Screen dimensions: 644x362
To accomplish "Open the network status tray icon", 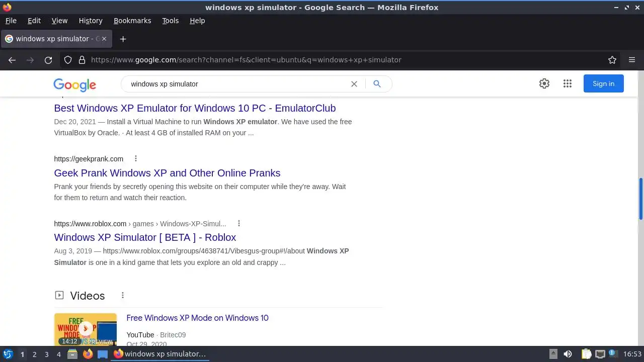I will pos(600,354).
